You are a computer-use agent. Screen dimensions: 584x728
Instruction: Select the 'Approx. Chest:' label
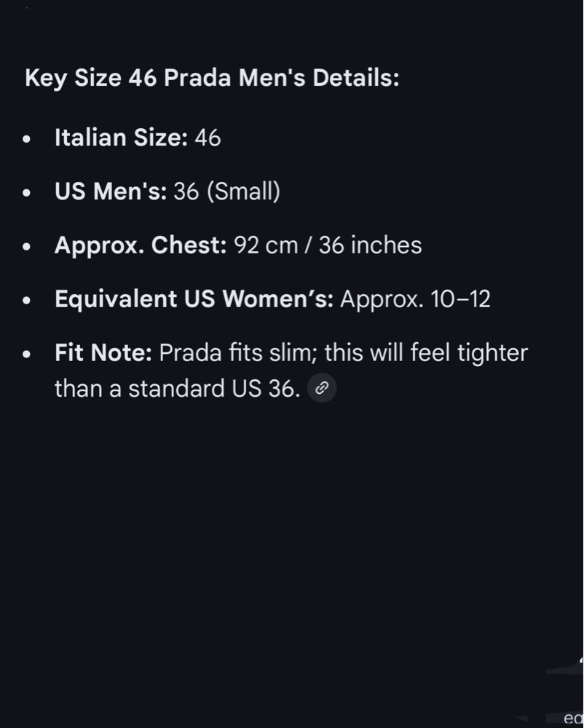(141, 245)
